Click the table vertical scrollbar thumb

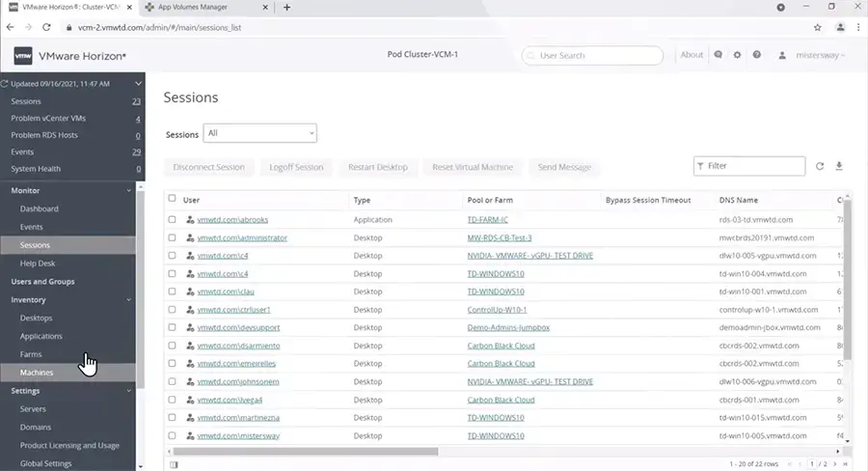[847, 279]
